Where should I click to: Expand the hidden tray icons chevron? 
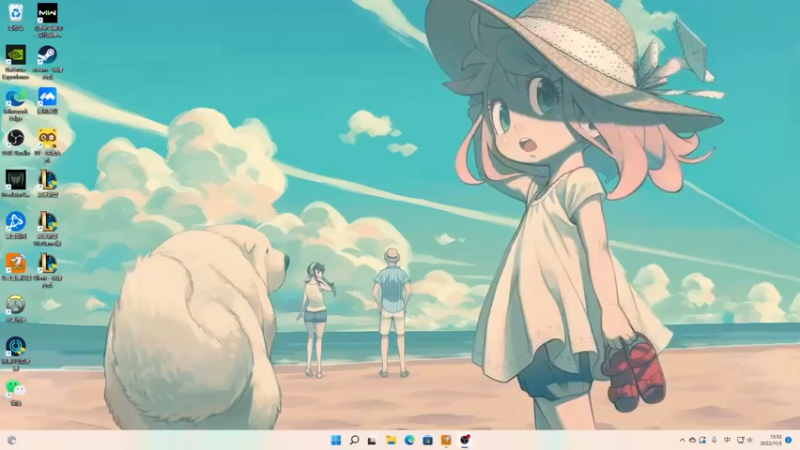[682, 440]
